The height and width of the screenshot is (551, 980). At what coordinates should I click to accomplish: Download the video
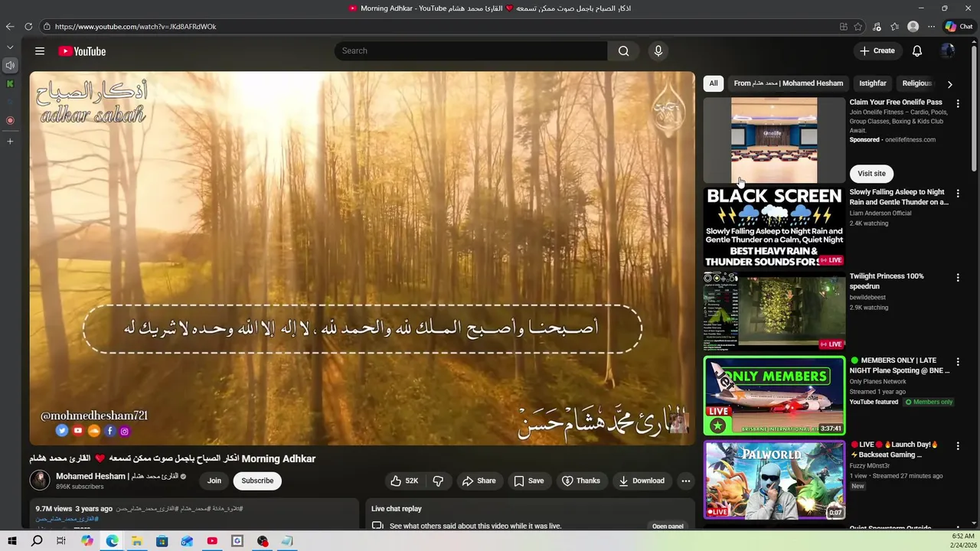642,481
